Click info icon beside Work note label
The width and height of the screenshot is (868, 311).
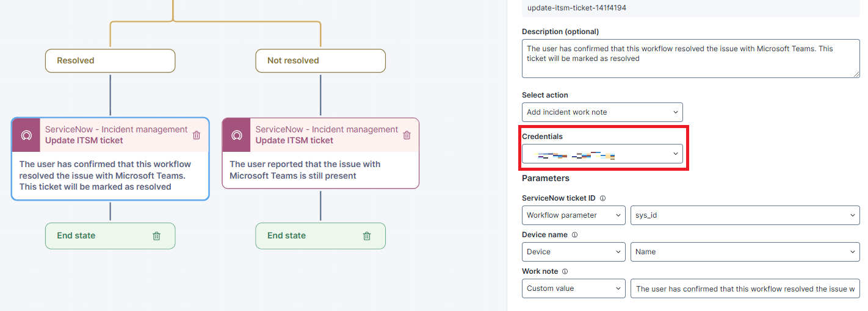[x=565, y=271]
